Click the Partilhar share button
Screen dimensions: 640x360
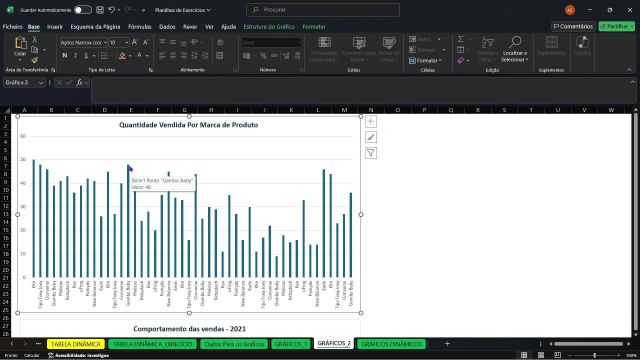pos(617,26)
